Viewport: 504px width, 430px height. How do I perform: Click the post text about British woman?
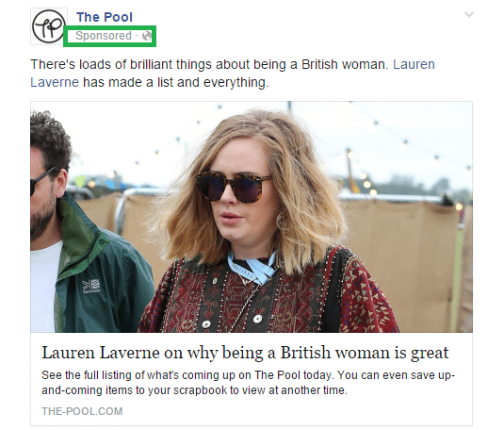coord(207,64)
